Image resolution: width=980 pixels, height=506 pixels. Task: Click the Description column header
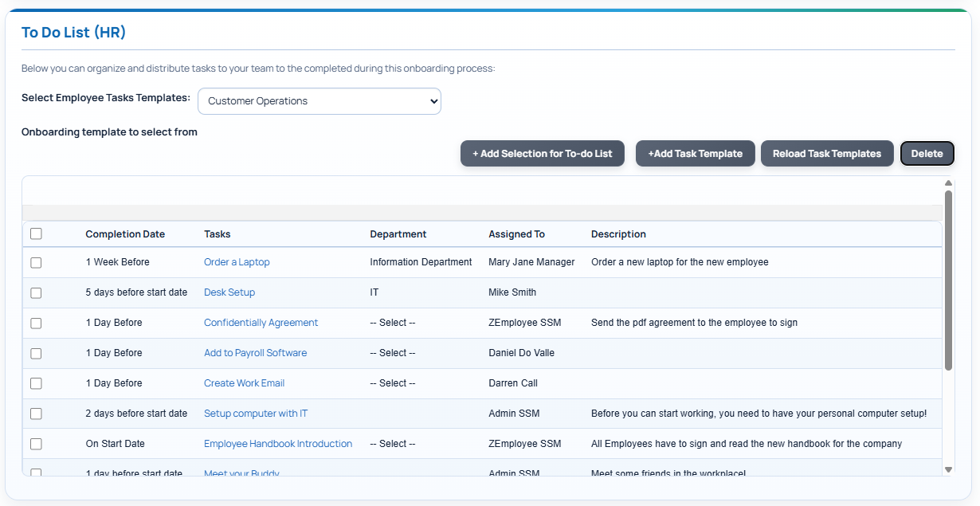618,234
